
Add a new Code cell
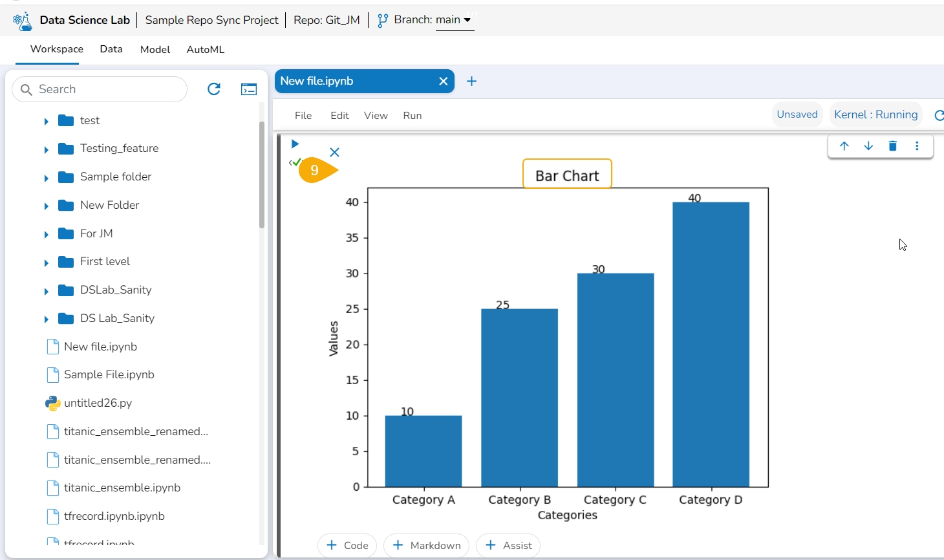[x=347, y=545]
